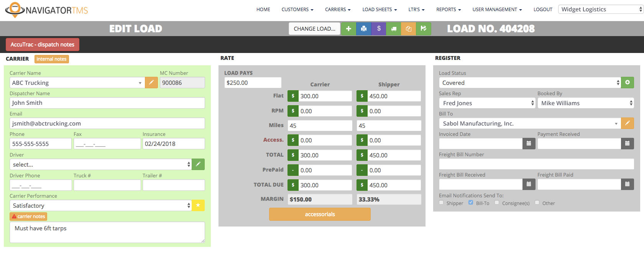Click the AccuTrac dispatch notes button
The width and height of the screenshot is (644, 253).
point(43,45)
